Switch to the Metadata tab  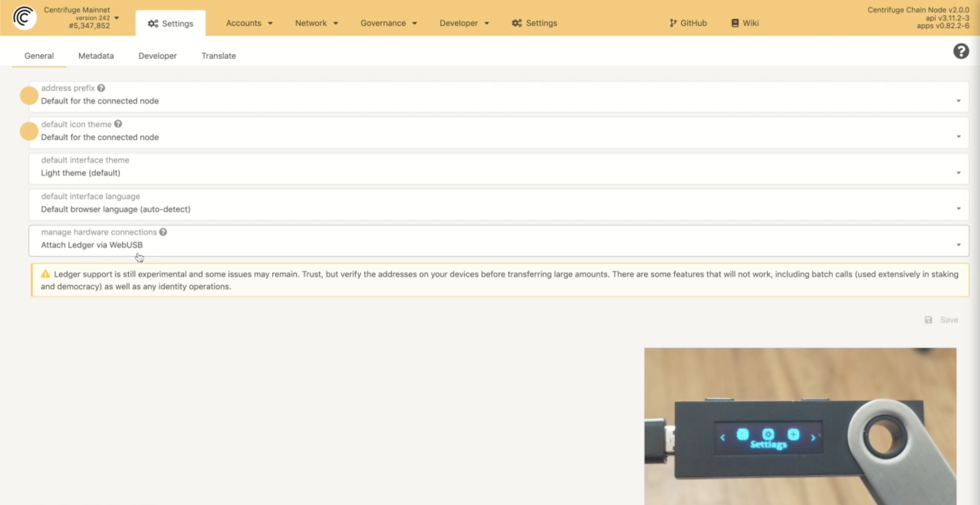(x=96, y=55)
